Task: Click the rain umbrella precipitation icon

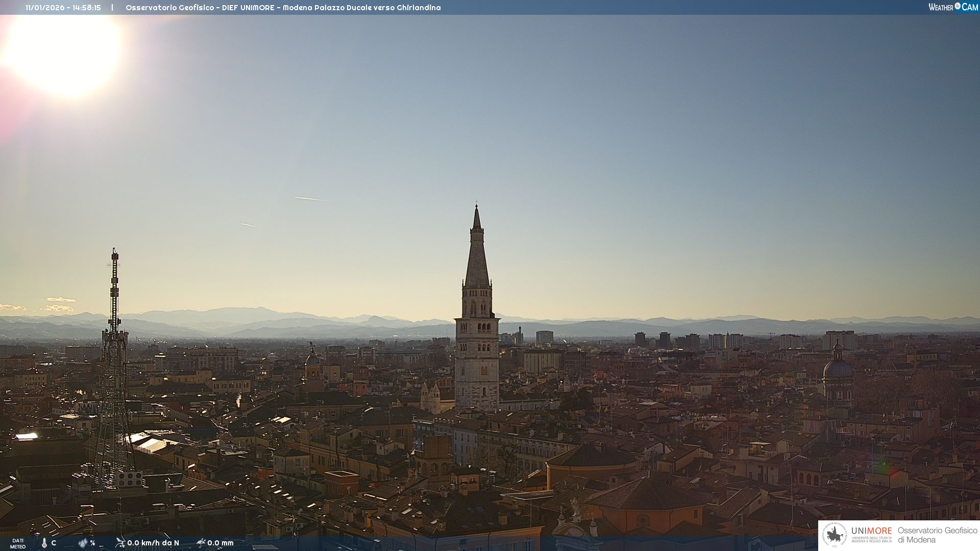Action: point(201,543)
